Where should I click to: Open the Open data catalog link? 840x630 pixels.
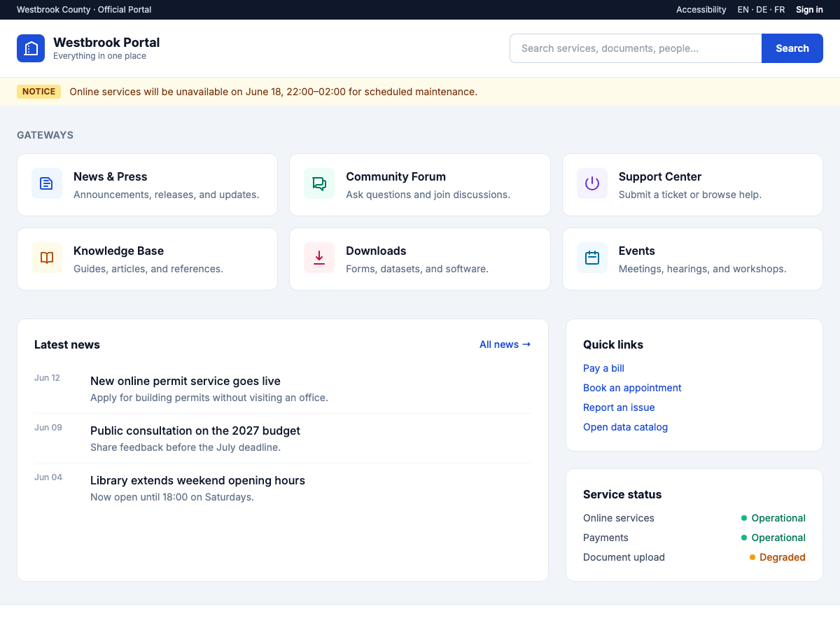coord(625,427)
